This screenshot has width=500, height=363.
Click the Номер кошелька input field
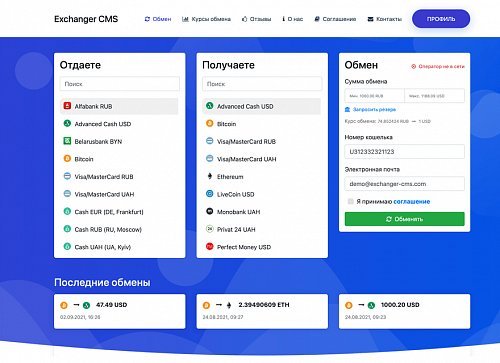[x=405, y=152]
